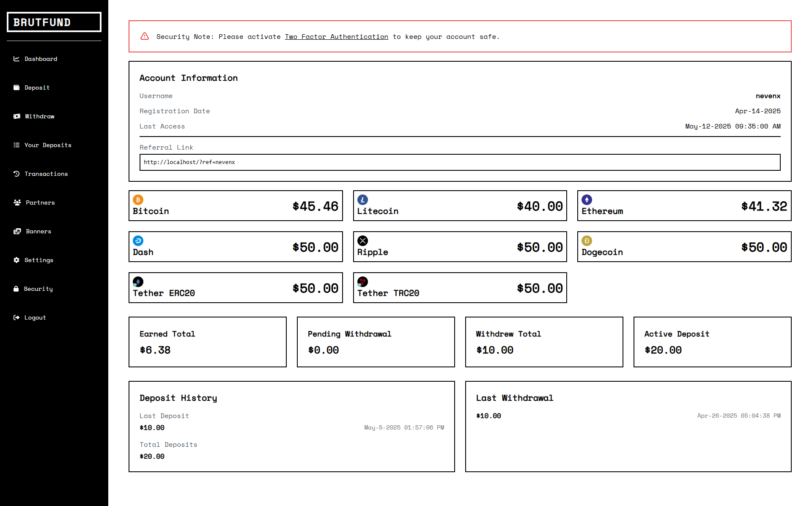This screenshot has width=812, height=506.
Task: Follow the Two Factor Authentication link
Action: pyautogui.click(x=336, y=37)
